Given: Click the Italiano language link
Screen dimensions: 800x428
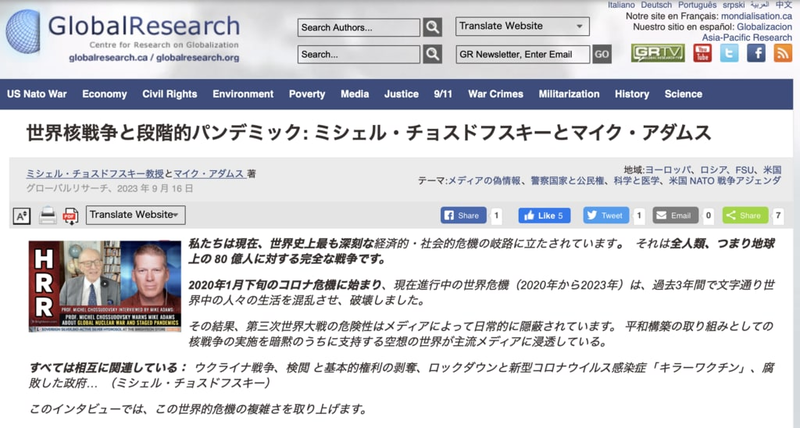Looking at the screenshot, I should click(621, 5).
